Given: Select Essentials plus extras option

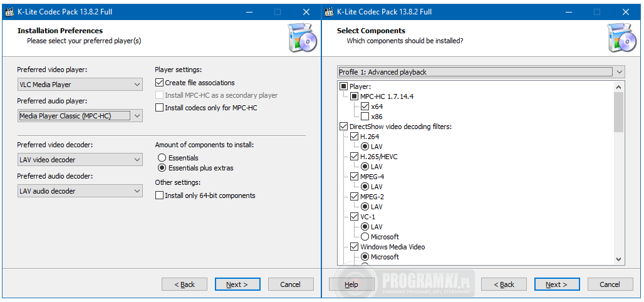Looking at the screenshot, I should pyautogui.click(x=162, y=168).
